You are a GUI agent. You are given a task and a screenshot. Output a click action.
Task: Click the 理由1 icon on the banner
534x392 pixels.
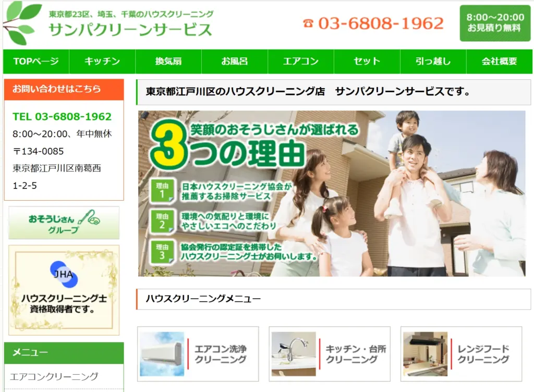(162, 191)
